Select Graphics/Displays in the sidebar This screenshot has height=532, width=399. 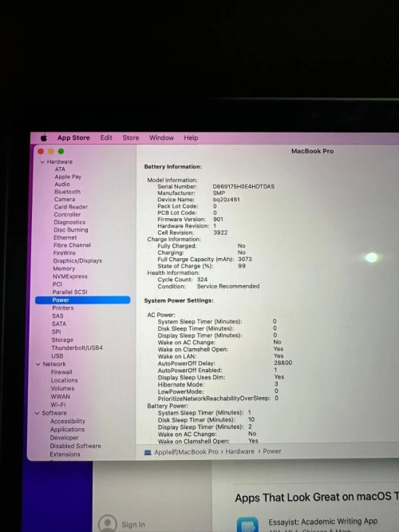[77, 260]
